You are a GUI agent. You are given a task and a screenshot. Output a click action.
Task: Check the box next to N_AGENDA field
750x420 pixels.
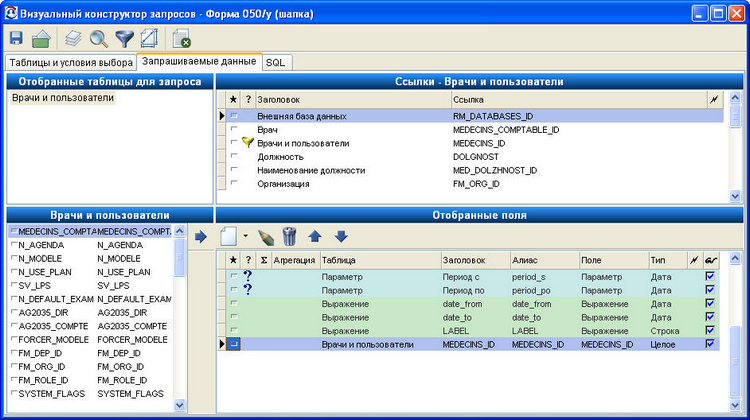[x=14, y=244]
